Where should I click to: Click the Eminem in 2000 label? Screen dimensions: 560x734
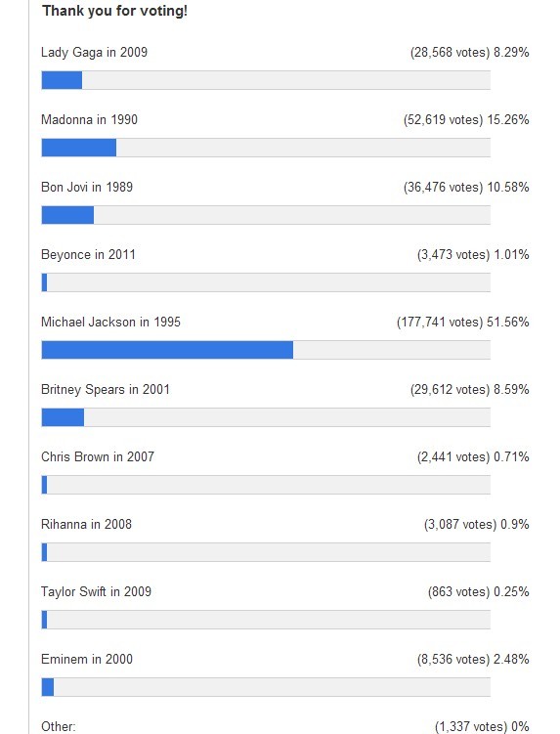point(87,659)
